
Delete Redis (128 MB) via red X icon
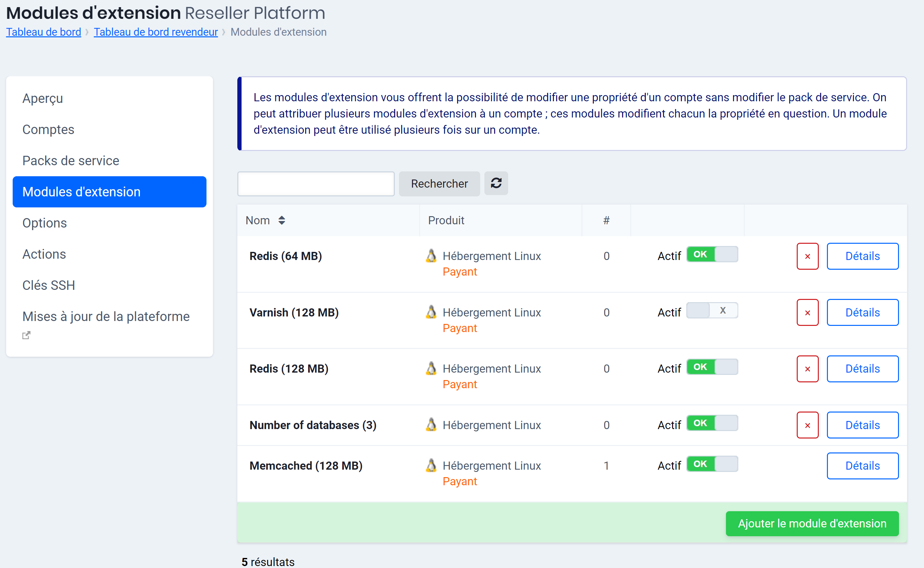point(807,368)
